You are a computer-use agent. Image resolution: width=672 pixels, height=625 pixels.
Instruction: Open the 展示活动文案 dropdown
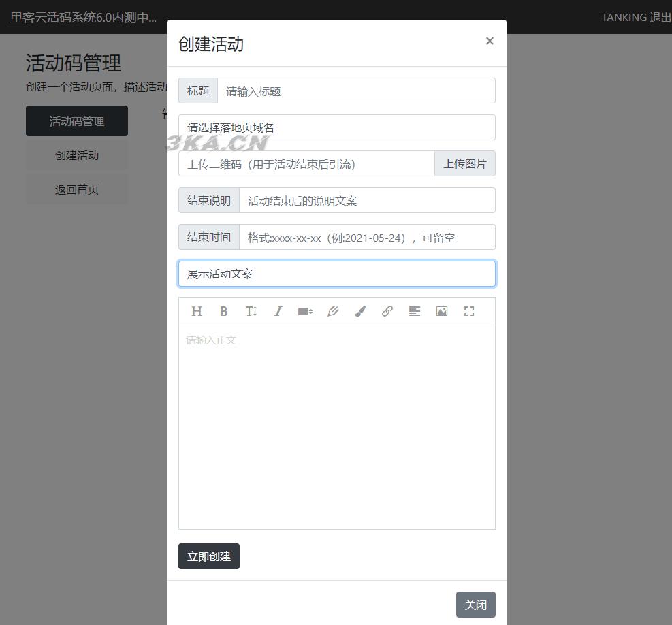(336, 274)
